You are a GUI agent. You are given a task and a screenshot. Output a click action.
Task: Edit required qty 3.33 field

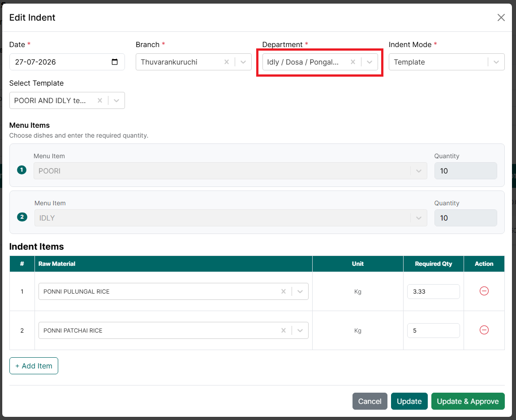[434, 291]
